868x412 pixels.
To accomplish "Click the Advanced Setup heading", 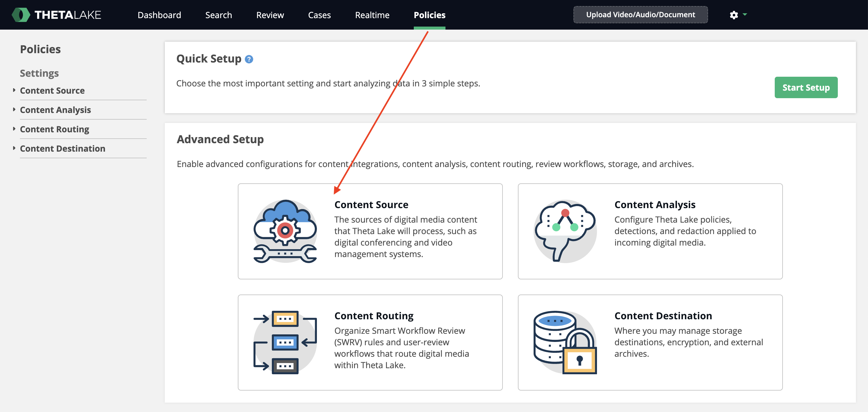I will [220, 139].
